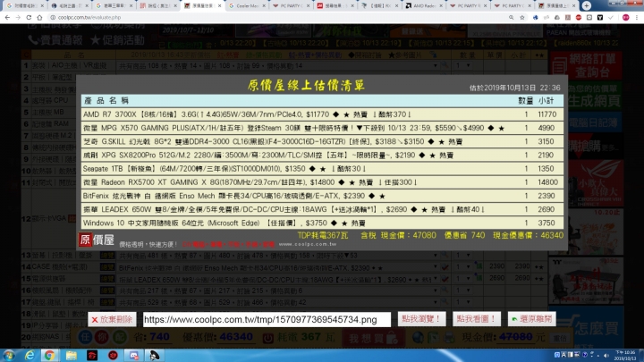Screen dimensions: 644x362
Task: Click the image export icon in bottom bar
Action: coord(434,337)
